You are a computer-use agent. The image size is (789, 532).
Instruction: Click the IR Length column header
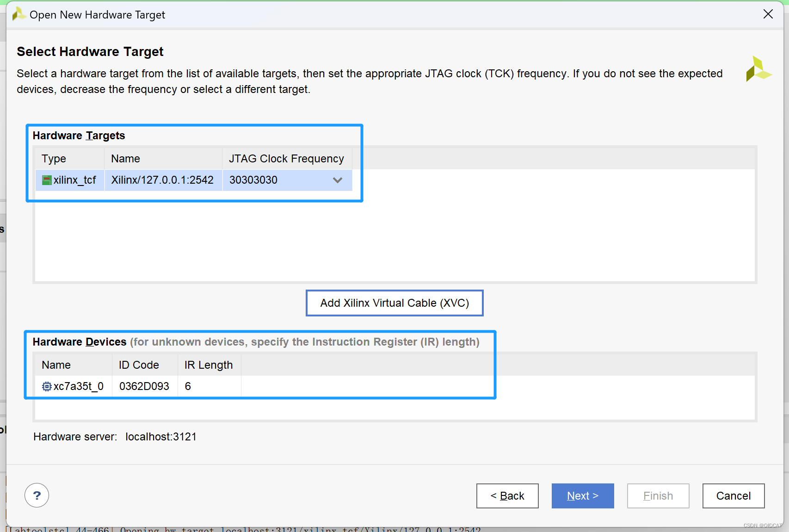[x=209, y=365]
